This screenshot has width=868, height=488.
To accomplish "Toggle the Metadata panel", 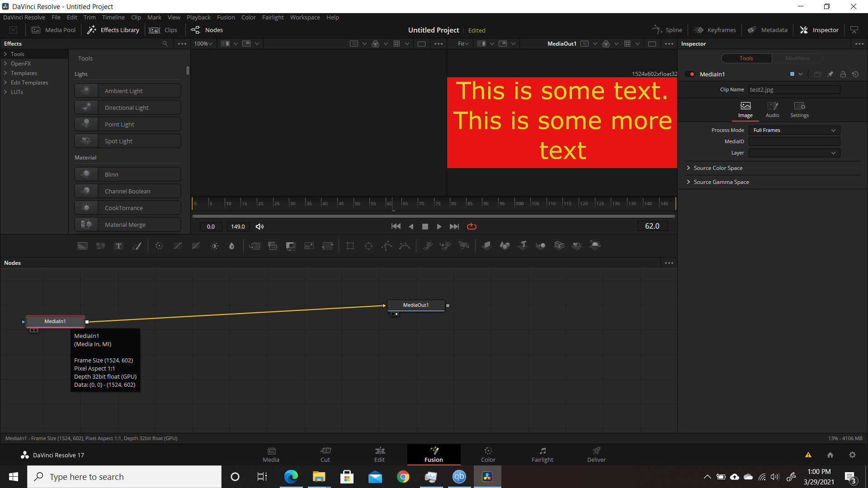I will coord(768,30).
